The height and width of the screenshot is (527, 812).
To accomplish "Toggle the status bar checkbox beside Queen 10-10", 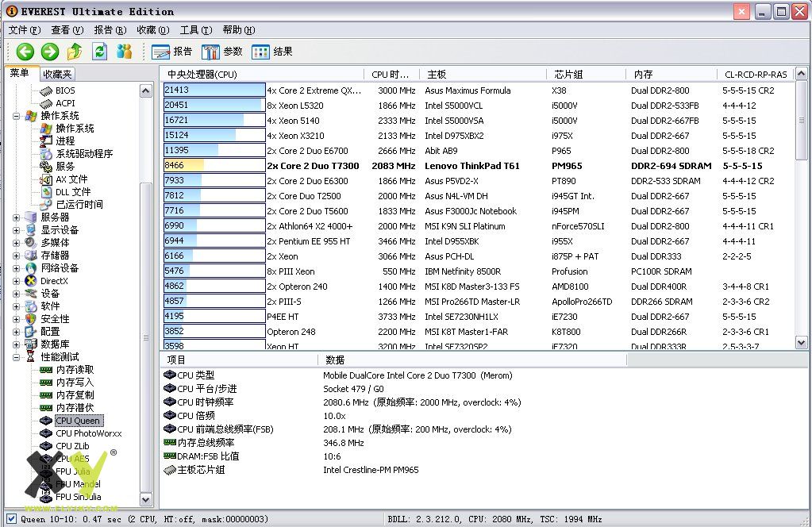I will point(10,519).
